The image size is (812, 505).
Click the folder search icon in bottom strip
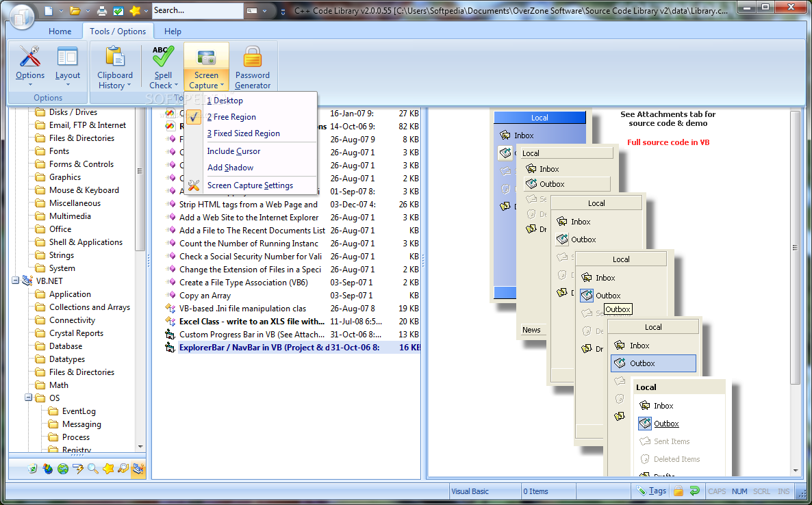[123, 469]
